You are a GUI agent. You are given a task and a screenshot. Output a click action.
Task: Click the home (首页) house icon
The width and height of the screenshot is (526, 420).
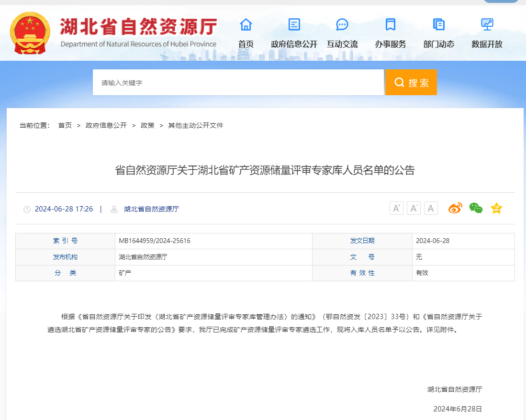pos(246,24)
